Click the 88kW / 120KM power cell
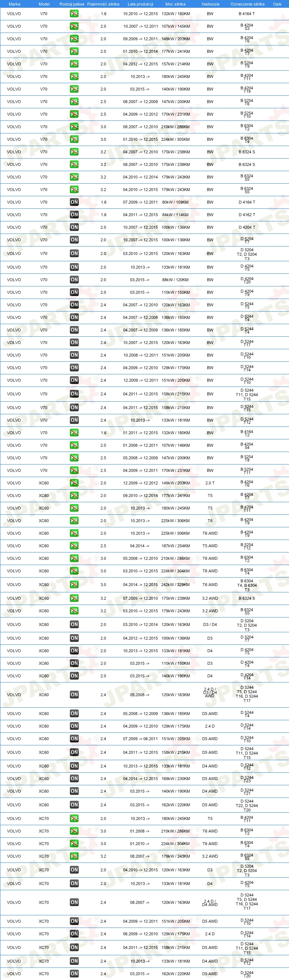The image size is (289, 980). 175,280
